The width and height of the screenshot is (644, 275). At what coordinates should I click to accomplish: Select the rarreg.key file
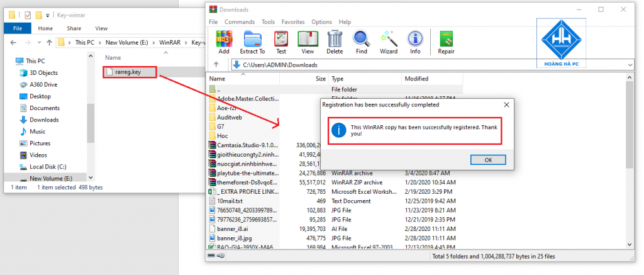(130, 72)
